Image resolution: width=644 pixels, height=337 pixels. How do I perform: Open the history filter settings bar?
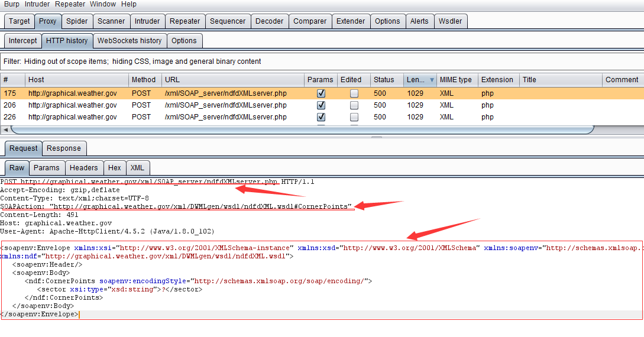[322, 61]
